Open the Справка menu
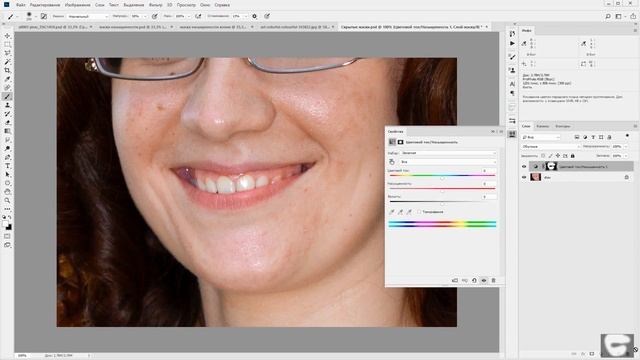 (x=222, y=5)
